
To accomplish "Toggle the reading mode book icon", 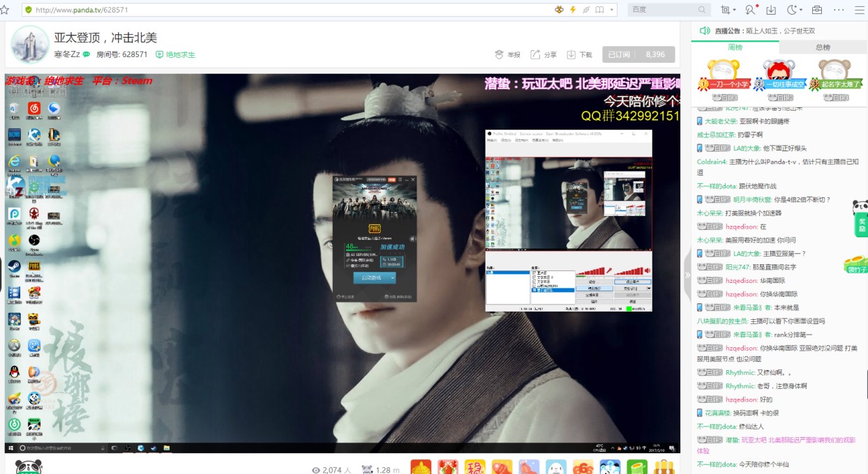I will tap(599, 10).
